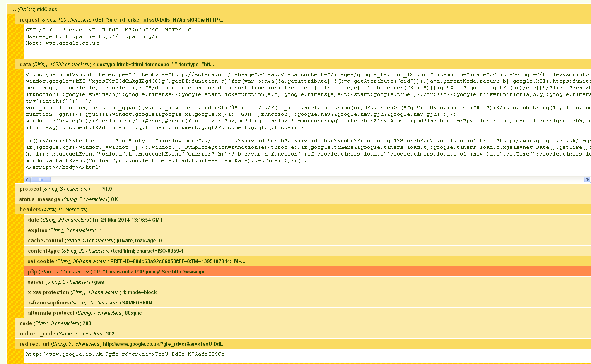
Task: Click the data scrollbar right arrow
Action: 587,180
